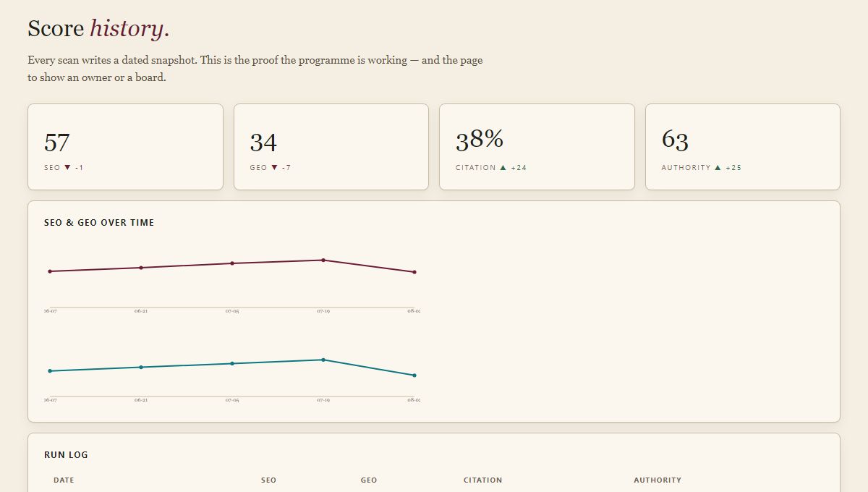Select the SEO score value 57

coord(57,143)
